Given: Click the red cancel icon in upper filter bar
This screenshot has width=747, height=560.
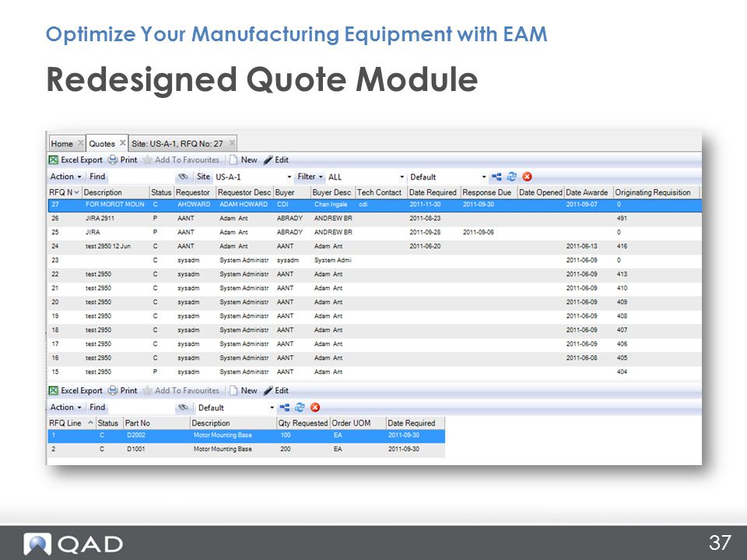Looking at the screenshot, I should 527,177.
